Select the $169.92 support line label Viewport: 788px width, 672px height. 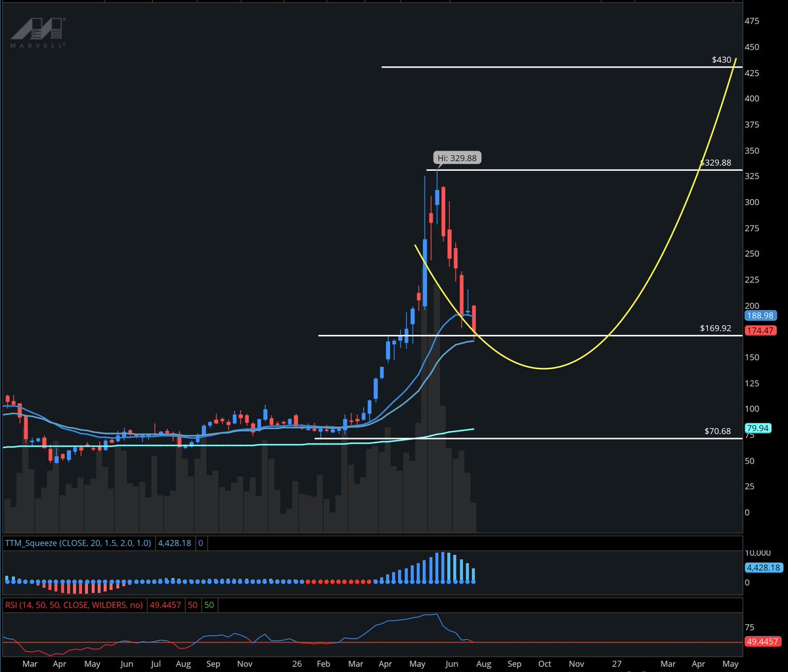(x=716, y=328)
